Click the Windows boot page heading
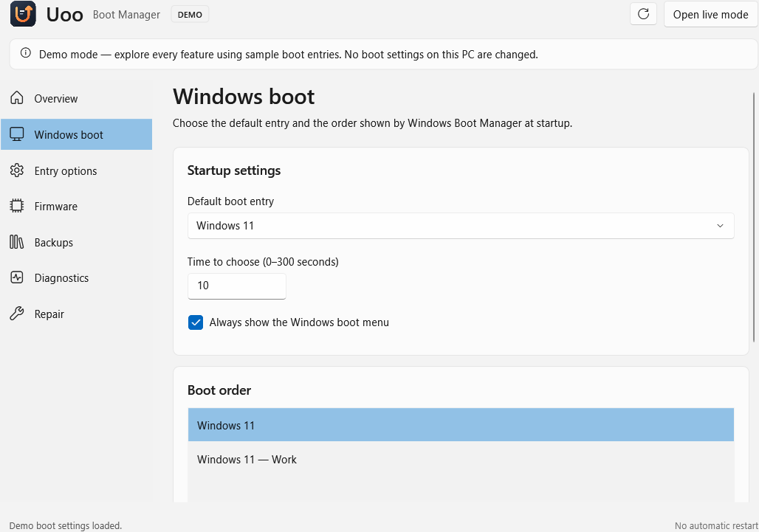The image size is (759, 532). [x=244, y=97]
